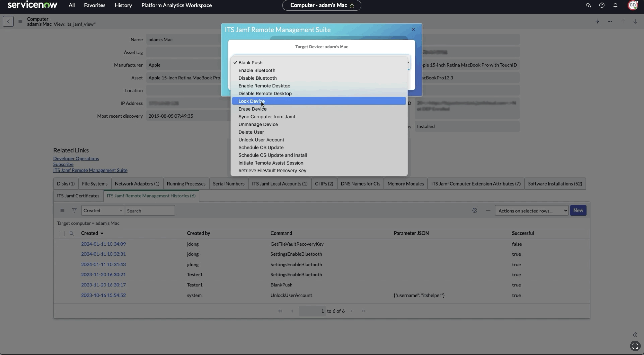Open the Created search field dropdown

click(x=103, y=211)
